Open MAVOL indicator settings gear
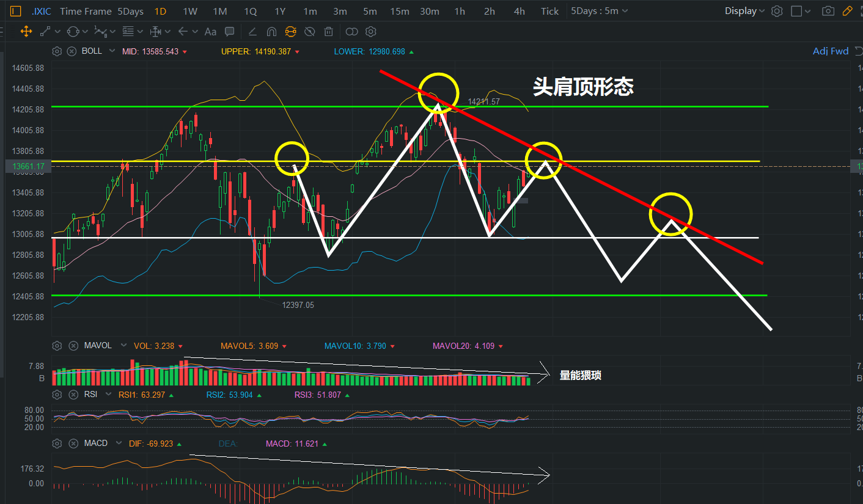 coord(57,346)
